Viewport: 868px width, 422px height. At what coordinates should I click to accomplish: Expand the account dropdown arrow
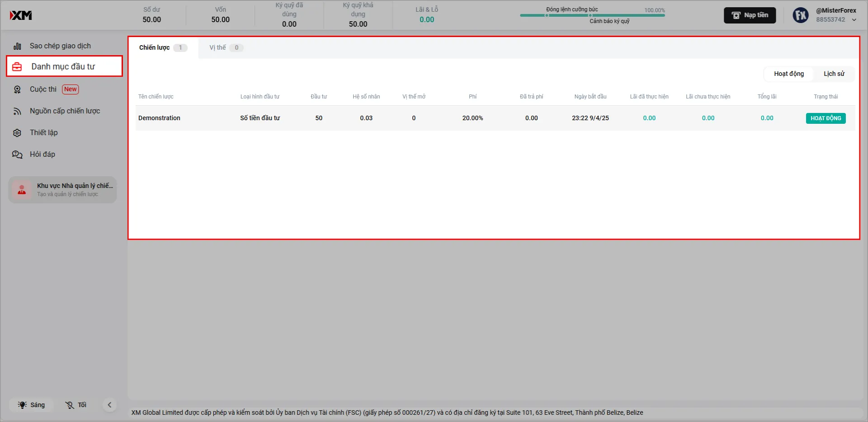coord(854,20)
